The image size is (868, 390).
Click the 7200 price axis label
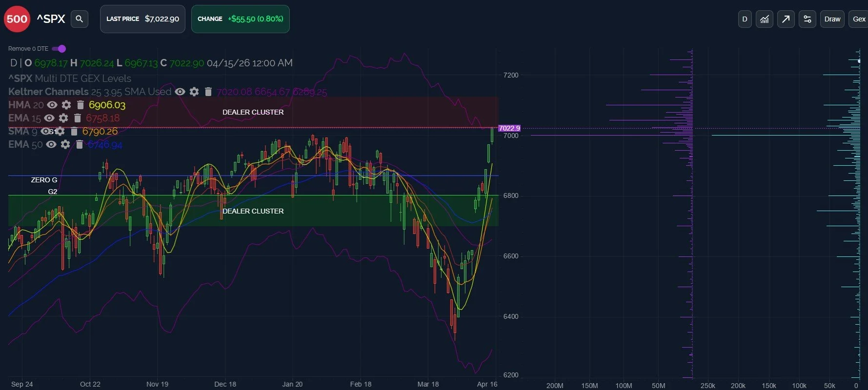point(511,75)
